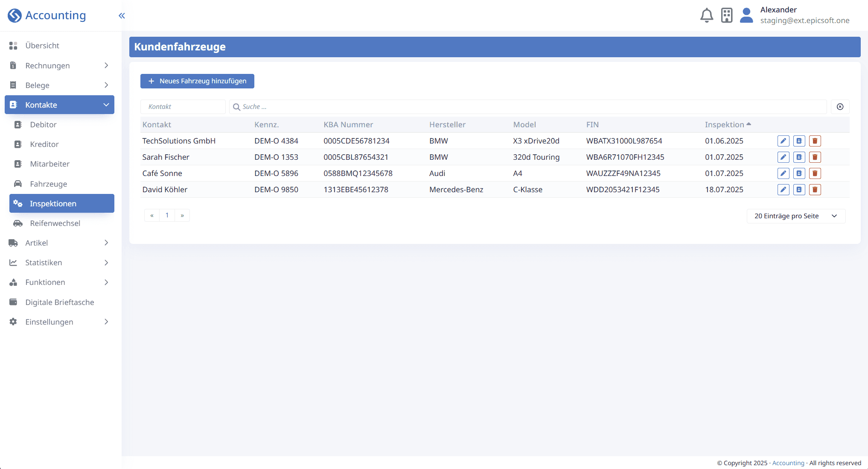Delete the Sarah Fischer vehicle
The height and width of the screenshot is (469, 868).
point(815,157)
